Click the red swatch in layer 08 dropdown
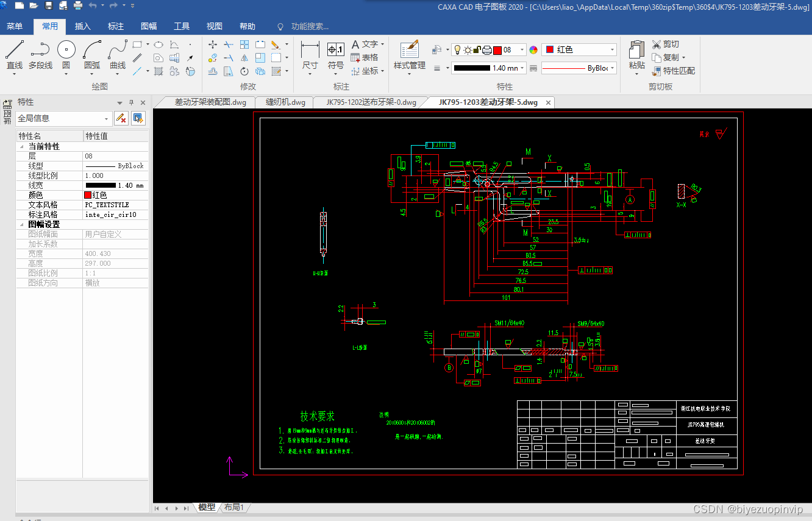Viewport: 812px width, 521px height. (x=497, y=50)
